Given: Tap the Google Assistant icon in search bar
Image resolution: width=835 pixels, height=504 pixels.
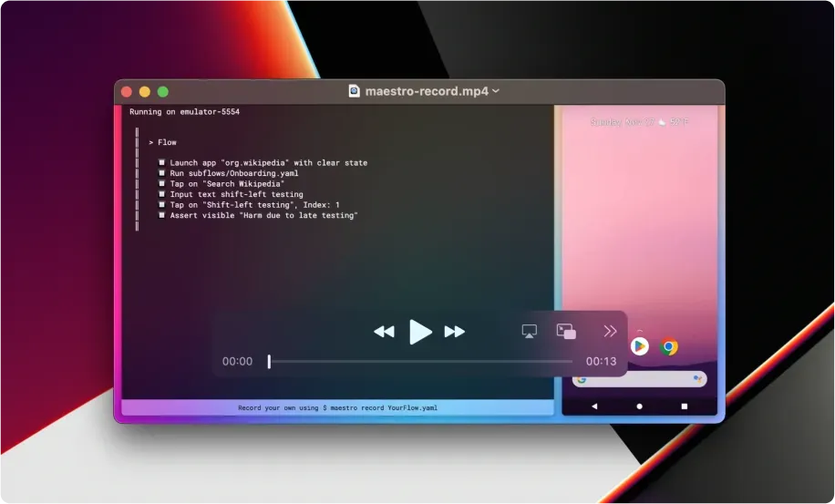Looking at the screenshot, I should (x=697, y=379).
